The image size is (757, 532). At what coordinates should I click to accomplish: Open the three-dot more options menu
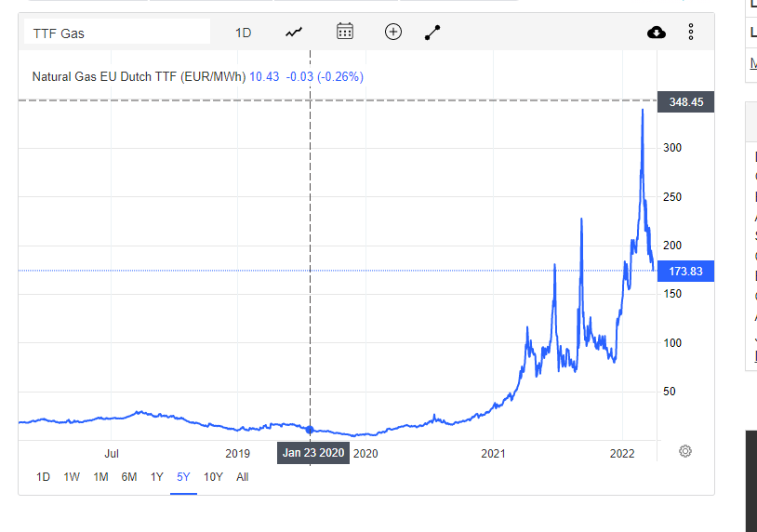(x=691, y=32)
